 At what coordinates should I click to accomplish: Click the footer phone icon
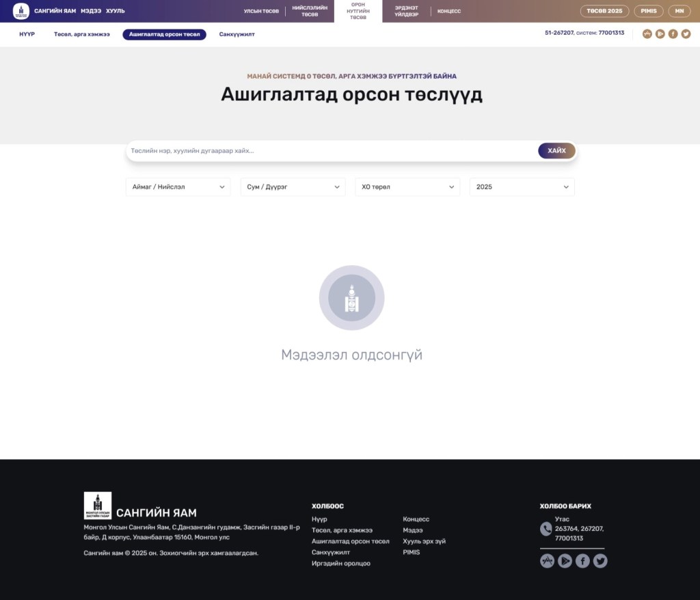click(546, 528)
